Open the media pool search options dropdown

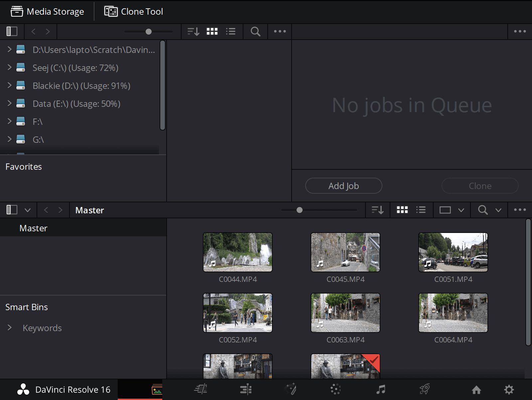click(x=498, y=210)
